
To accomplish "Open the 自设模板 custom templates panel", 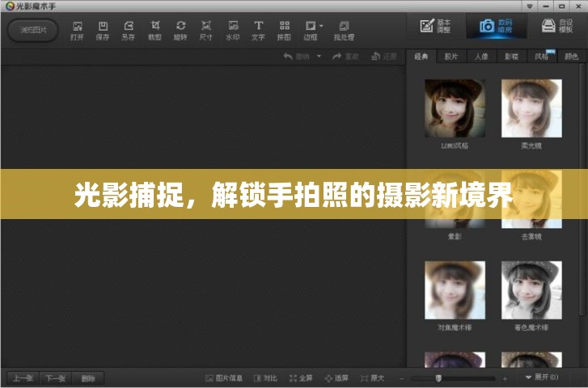I will point(557,26).
